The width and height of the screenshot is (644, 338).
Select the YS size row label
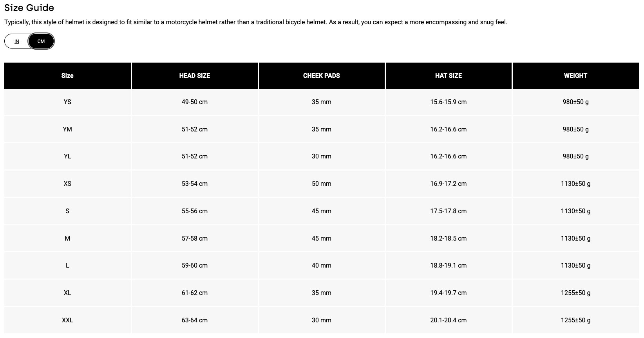67,102
